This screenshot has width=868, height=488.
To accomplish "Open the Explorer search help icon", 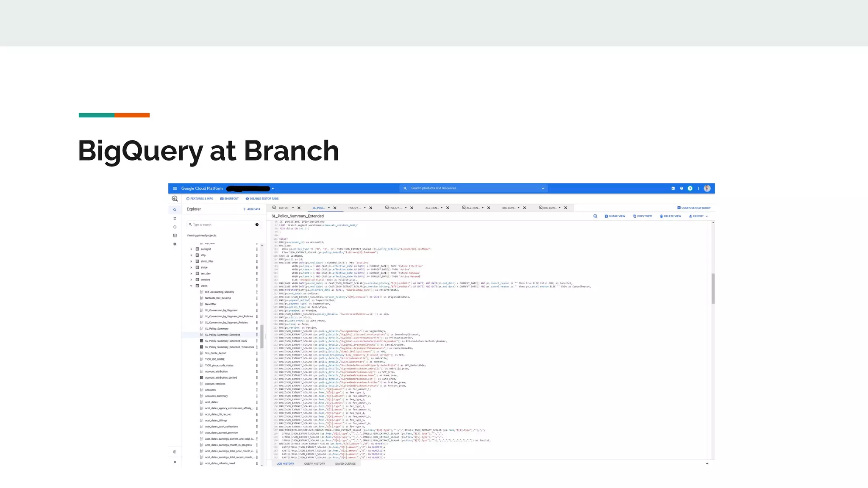I will [257, 225].
